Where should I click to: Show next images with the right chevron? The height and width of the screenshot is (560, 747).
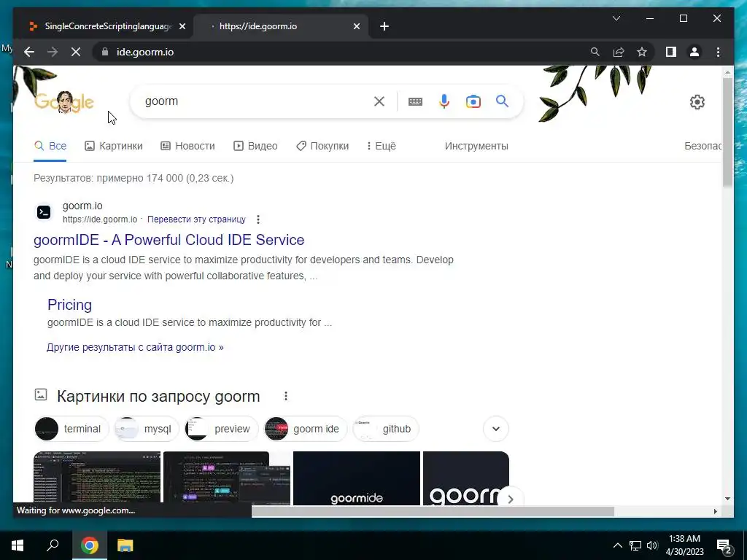[x=510, y=499]
